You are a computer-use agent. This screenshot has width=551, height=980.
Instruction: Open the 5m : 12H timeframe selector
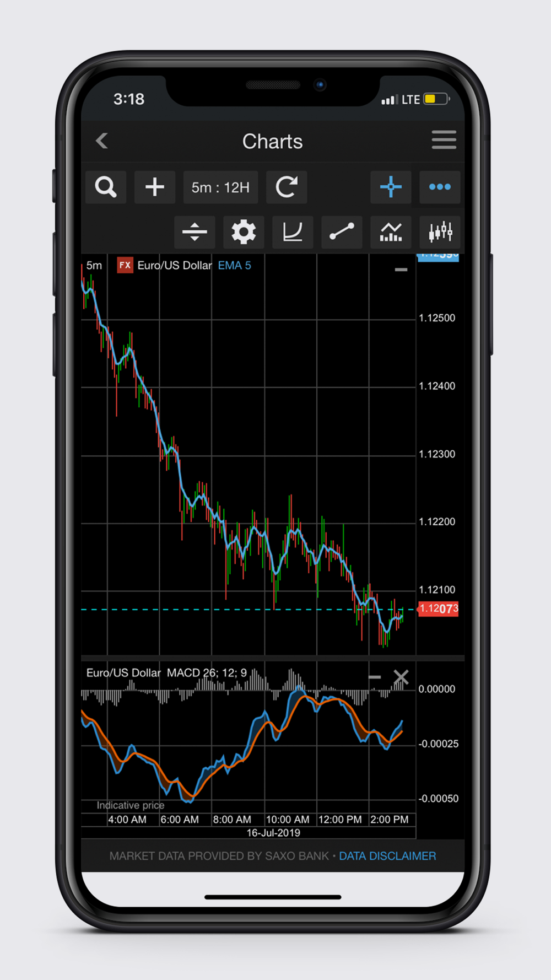point(220,187)
